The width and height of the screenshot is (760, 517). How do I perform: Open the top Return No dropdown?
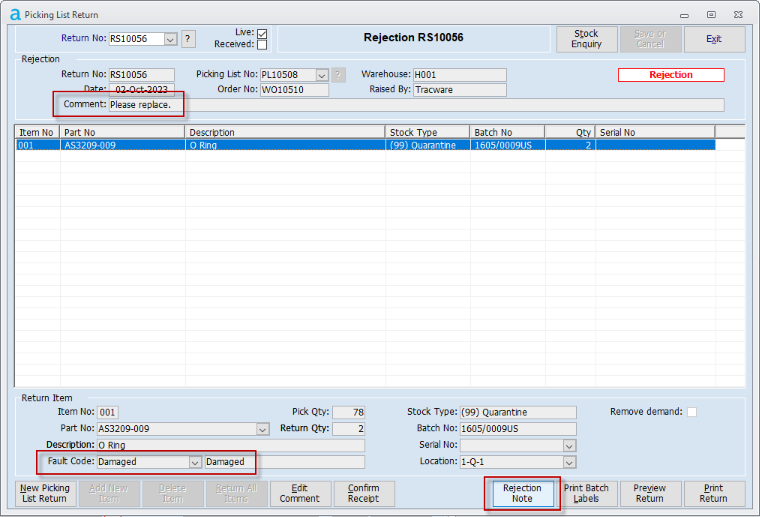pos(170,39)
